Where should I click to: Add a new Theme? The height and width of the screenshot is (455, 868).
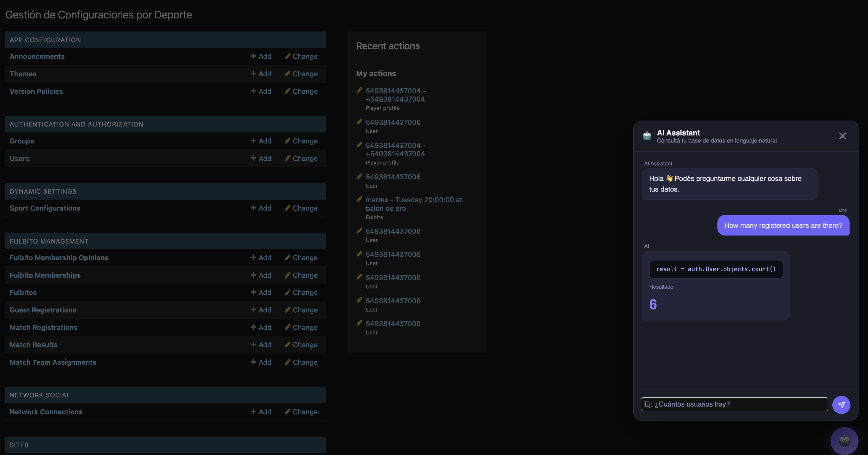(x=261, y=74)
